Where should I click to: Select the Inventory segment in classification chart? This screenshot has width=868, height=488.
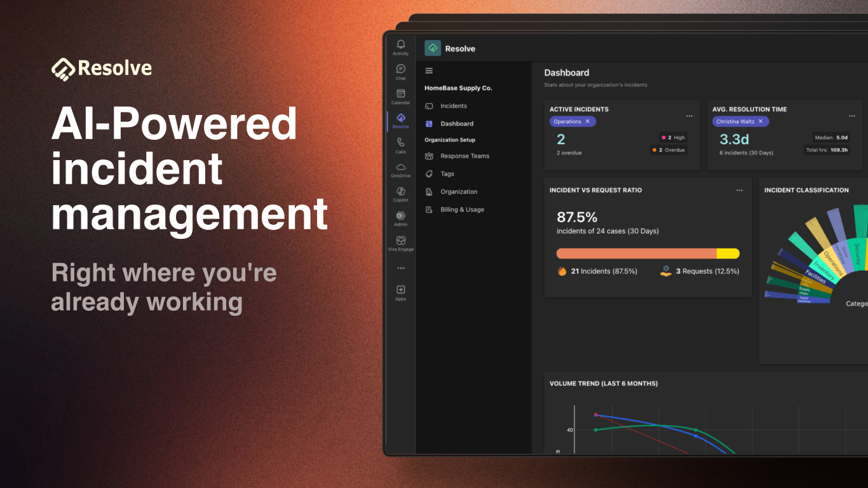click(824, 269)
